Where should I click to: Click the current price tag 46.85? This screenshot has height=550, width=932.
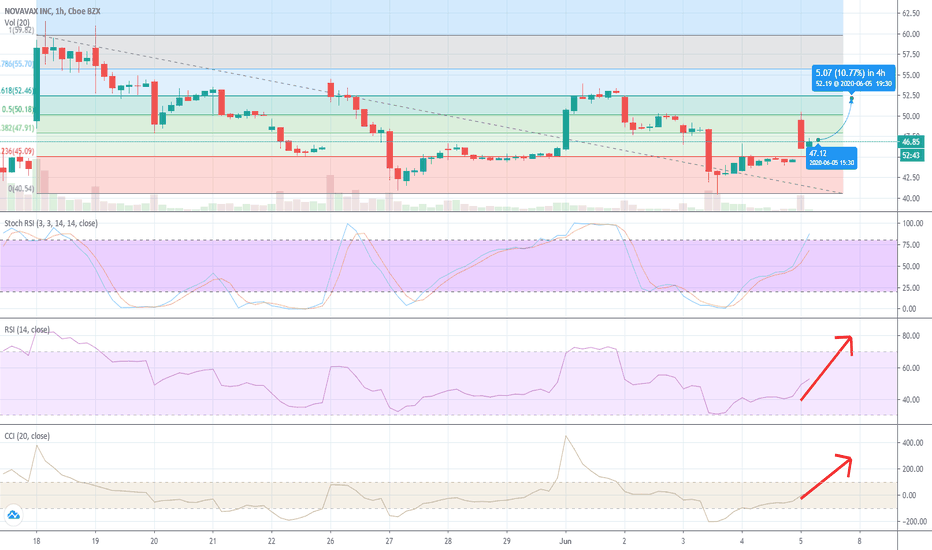pos(911,142)
